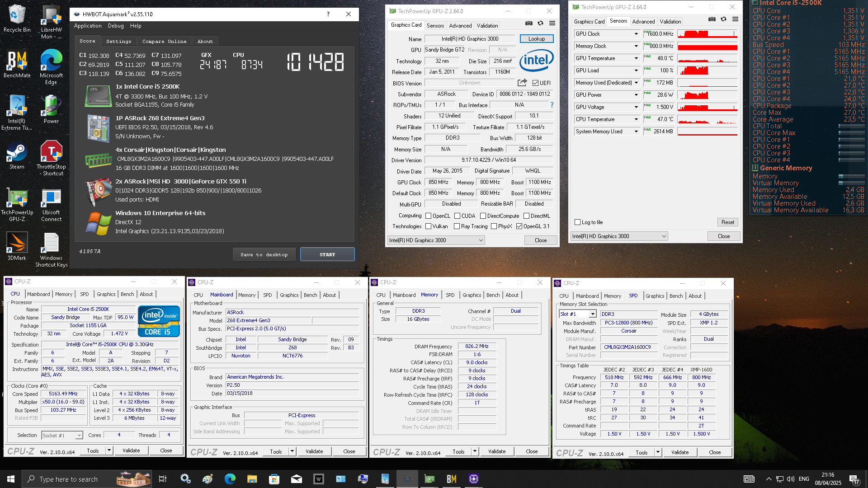Open the Power desktop shortcut
Screen dimensions: 868x488
pos(51,109)
